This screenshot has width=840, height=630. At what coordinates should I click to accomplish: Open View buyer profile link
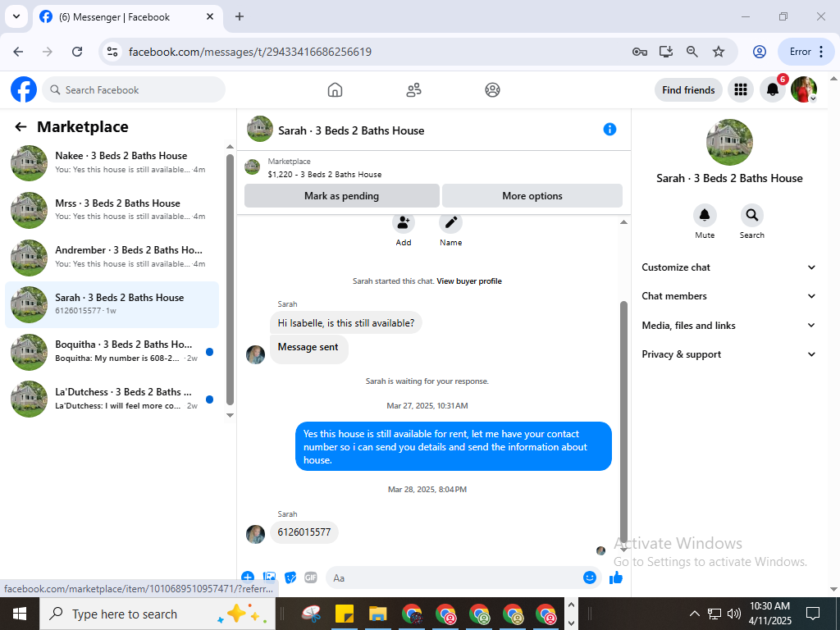pos(469,281)
